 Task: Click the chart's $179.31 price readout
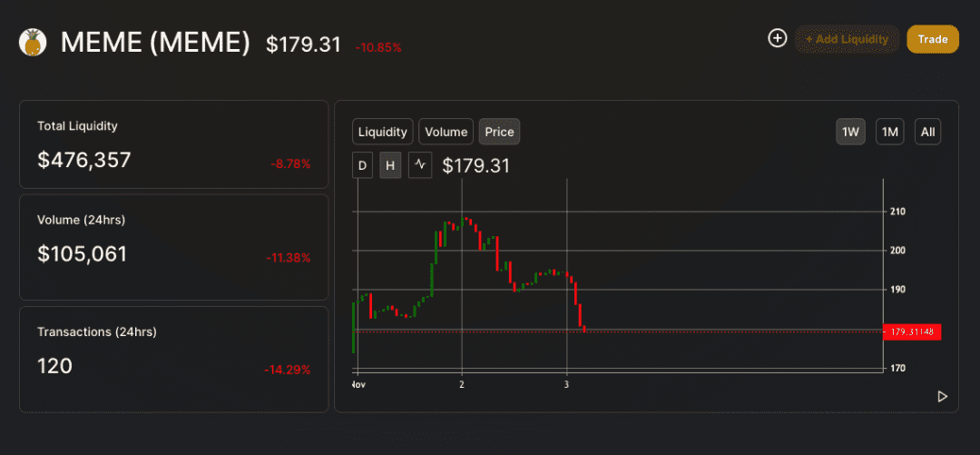(476, 166)
